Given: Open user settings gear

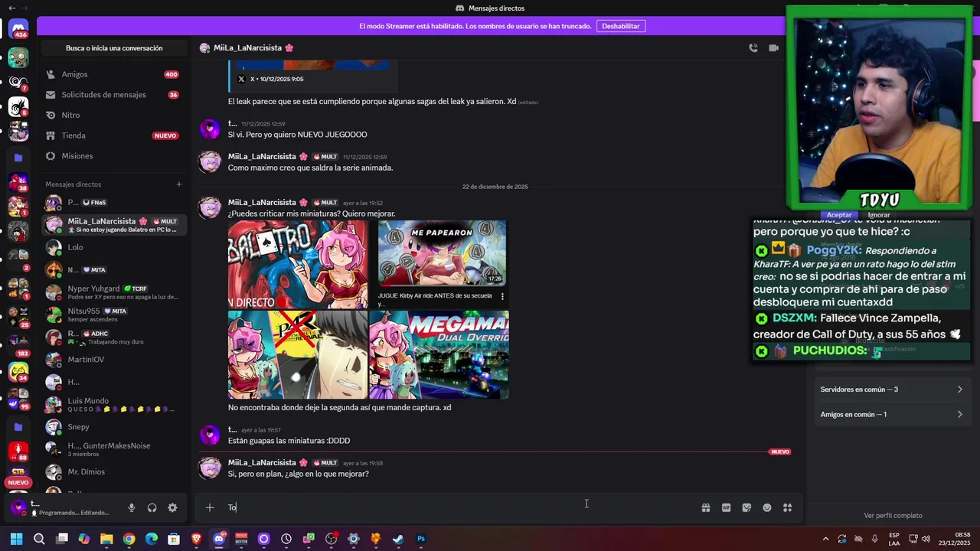Looking at the screenshot, I should [172, 507].
